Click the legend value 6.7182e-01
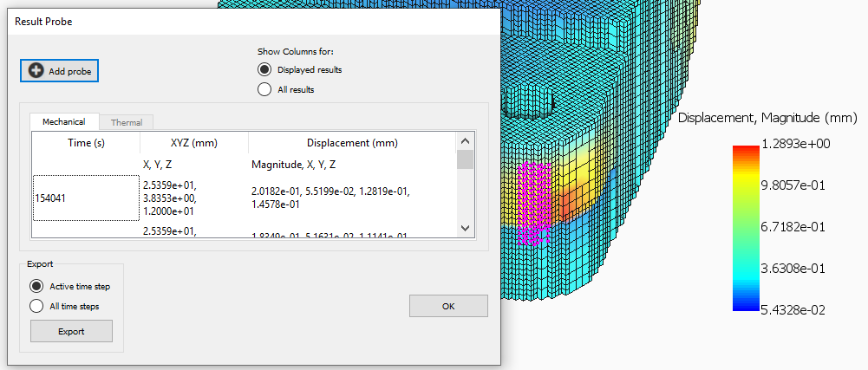This screenshot has width=868, height=370. point(793,227)
